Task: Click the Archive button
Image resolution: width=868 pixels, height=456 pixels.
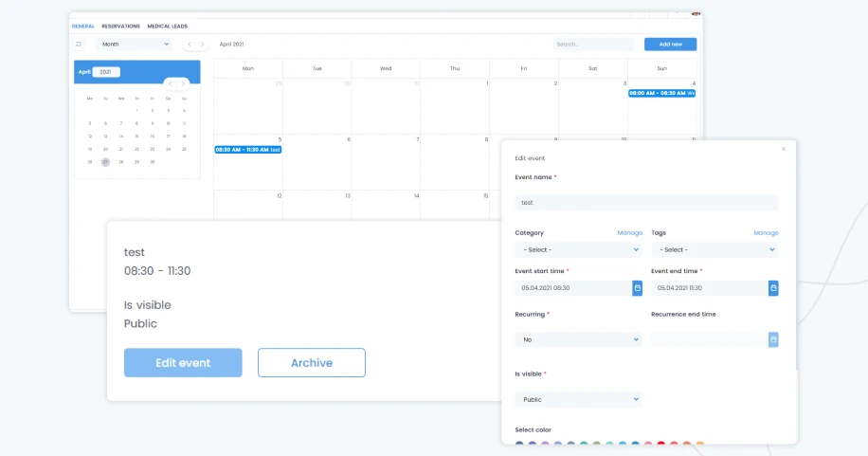Action: pos(311,363)
